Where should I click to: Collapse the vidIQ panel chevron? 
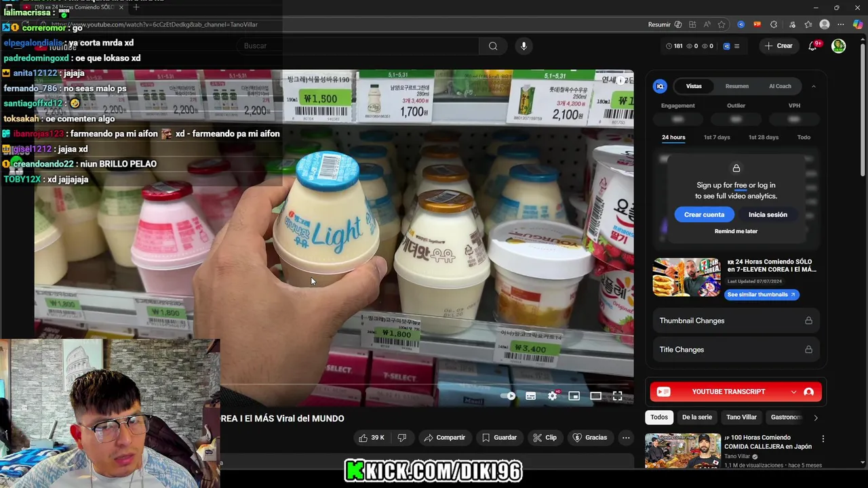point(814,86)
